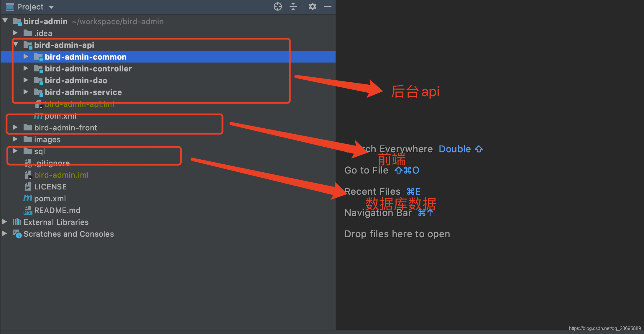
Task: Collapse the bird-admin-api module
Action: click(x=16, y=45)
